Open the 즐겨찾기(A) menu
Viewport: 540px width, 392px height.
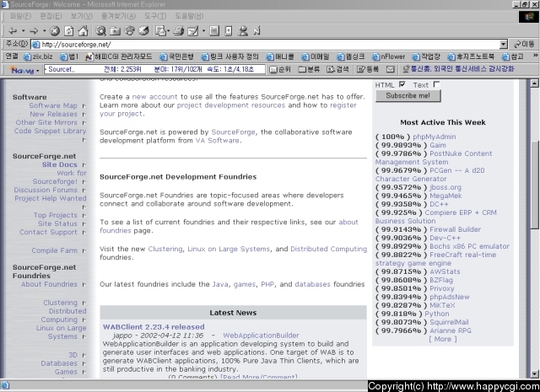point(118,16)
